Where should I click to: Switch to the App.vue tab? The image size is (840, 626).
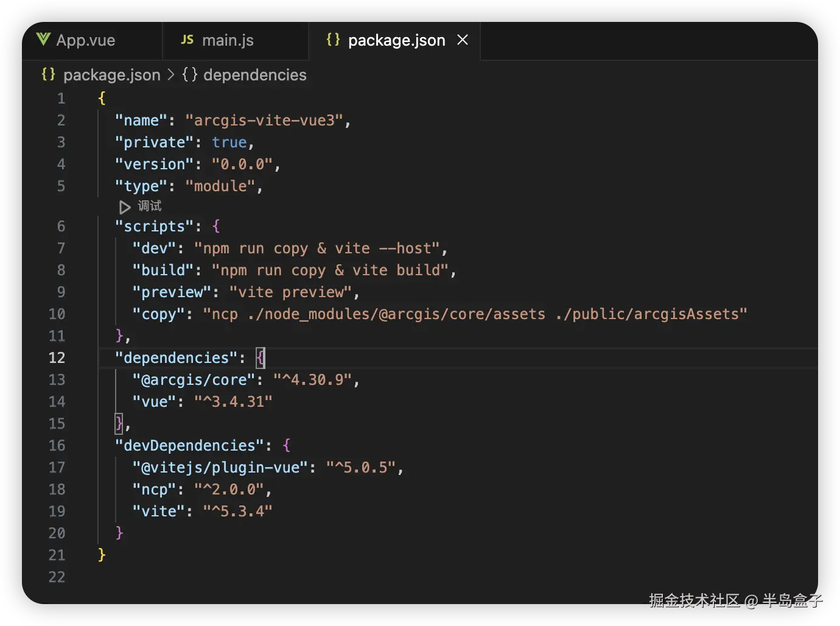(85, 40)
